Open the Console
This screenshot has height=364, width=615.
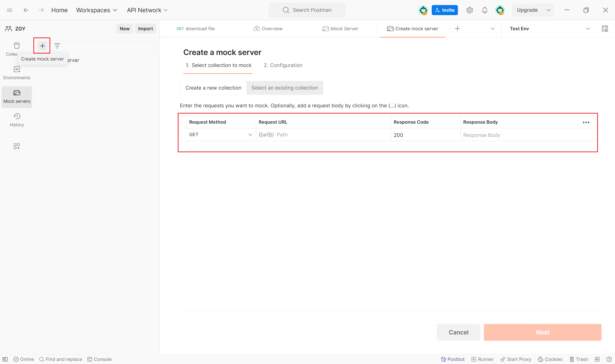tap(99, 359)
